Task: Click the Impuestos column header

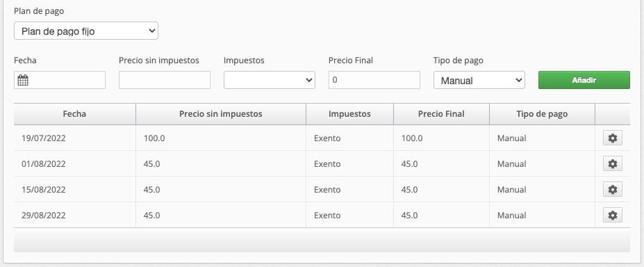Action: pos(349,114)
